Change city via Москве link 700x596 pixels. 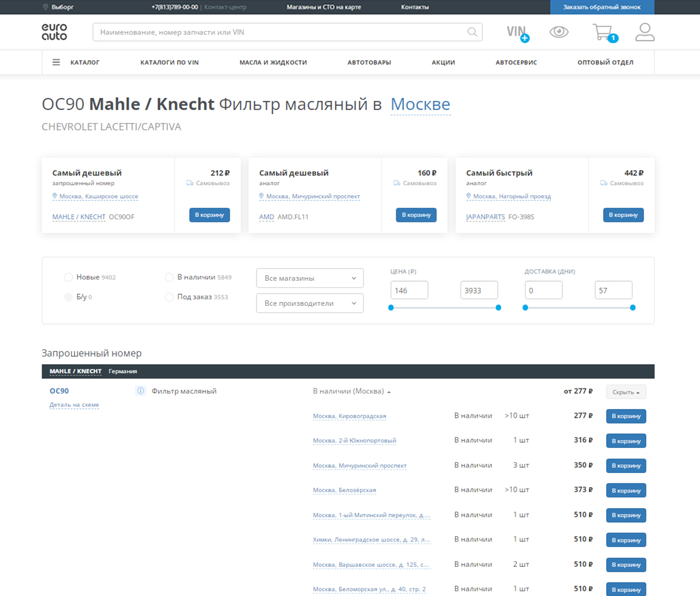[420, 104]
